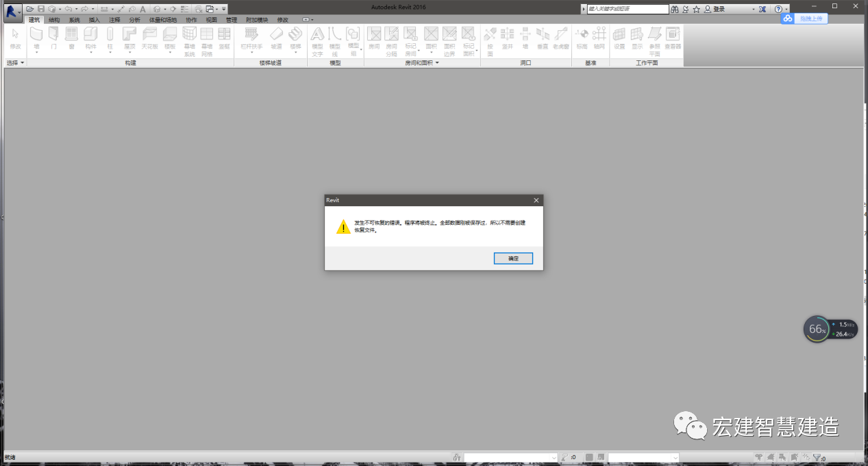Switch to the 插入 ribbon tab

click(x=94, y=20)
